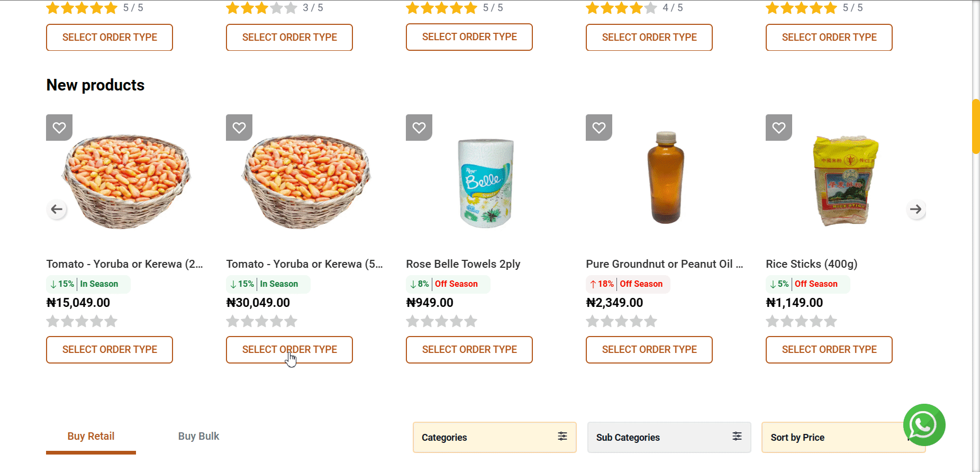The height and width of the screenshot is (472, 980).
Task: Go to previous products with left arrow
Action: tap(57, 209)
